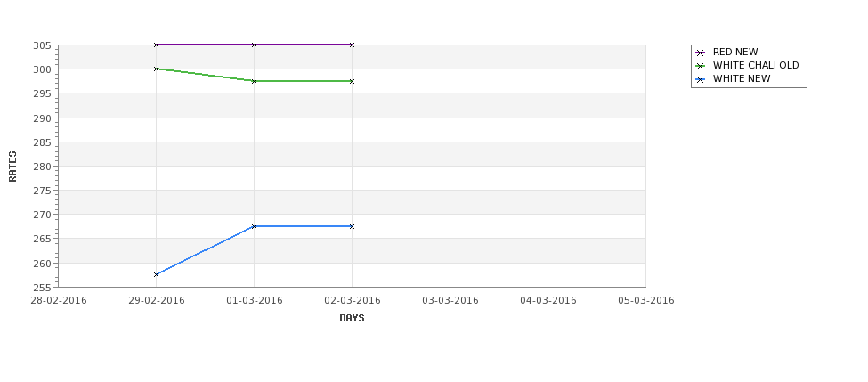Click the WHITE CHALI OLD legend marker
Screen dimensions: 868x382
tap(701, 66)
